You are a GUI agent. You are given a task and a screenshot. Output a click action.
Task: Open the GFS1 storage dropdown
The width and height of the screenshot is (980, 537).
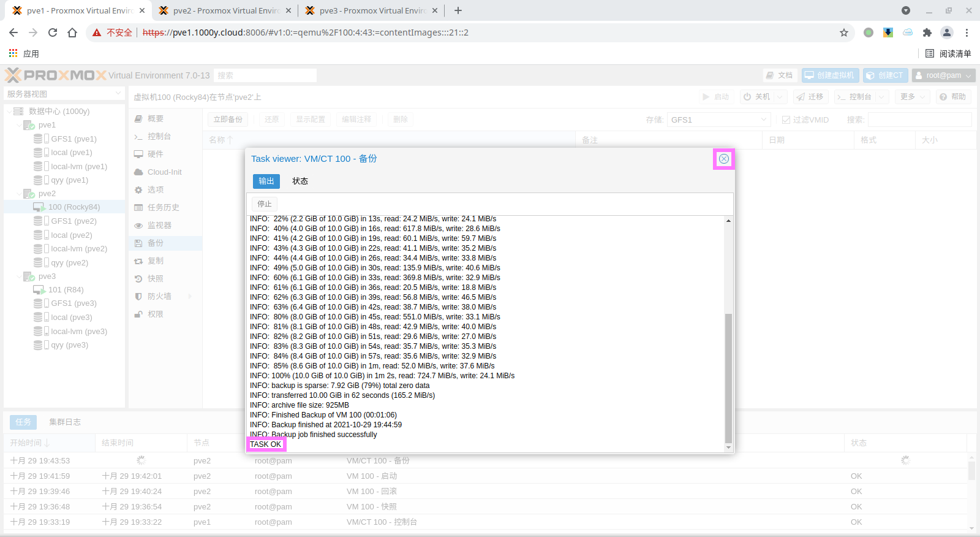click(x=764, y=120)
